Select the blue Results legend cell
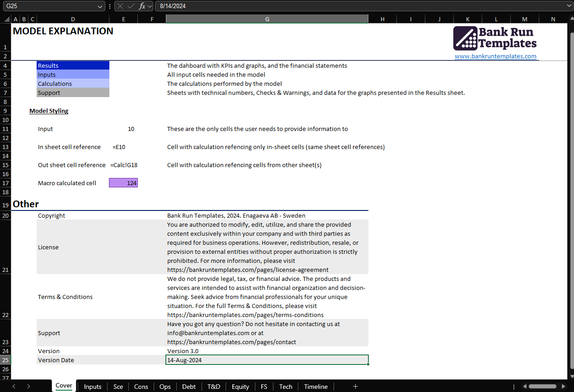Screen dimensions: 574x392 [x=73, y=65]
